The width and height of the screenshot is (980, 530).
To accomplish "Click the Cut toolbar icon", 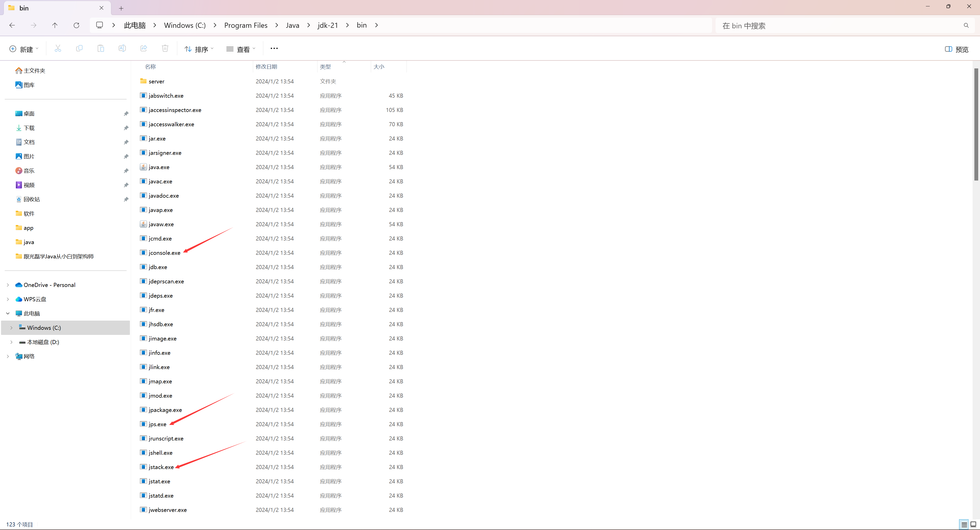I will click(x=58, y=48).
